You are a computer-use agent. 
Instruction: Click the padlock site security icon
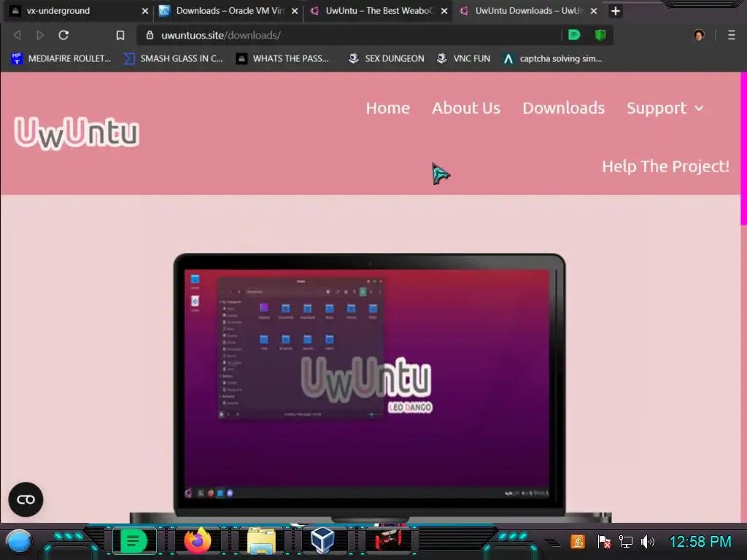coord(150,35)
